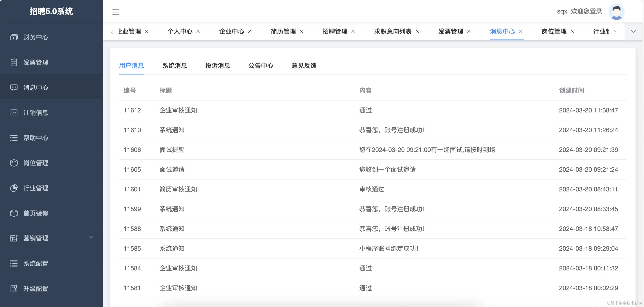Open 帮助中心 via its list icon
644x307 pixels.
pyautogui.click(x=14, y=138)
